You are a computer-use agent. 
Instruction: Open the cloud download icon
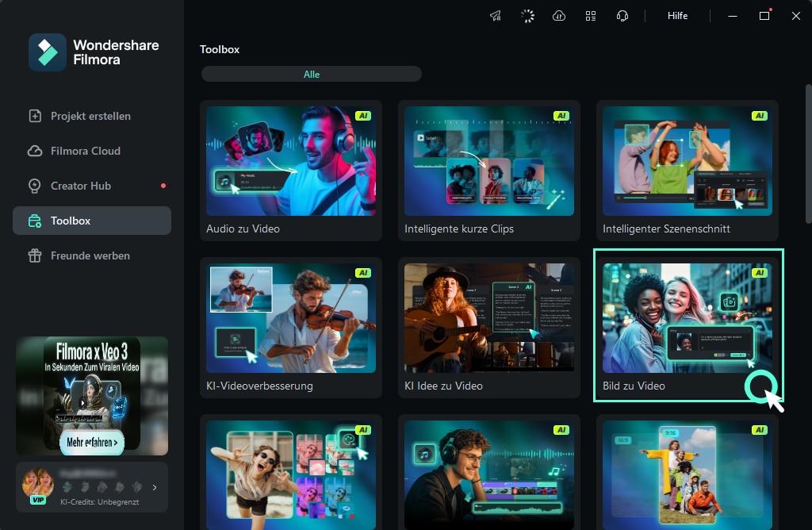point(559,16)
